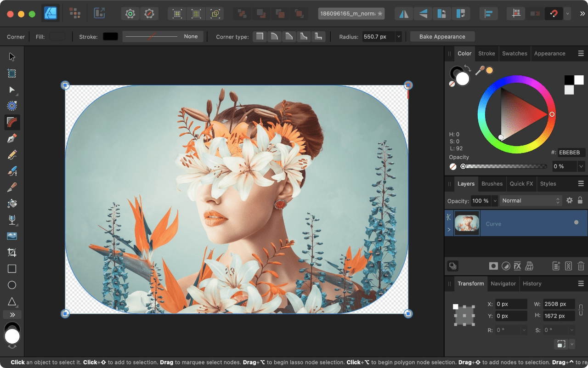This screenshot has height=368, width=588.
Task: Open the History panel tab
Action: pyautogui.click(x=532, y=283)
